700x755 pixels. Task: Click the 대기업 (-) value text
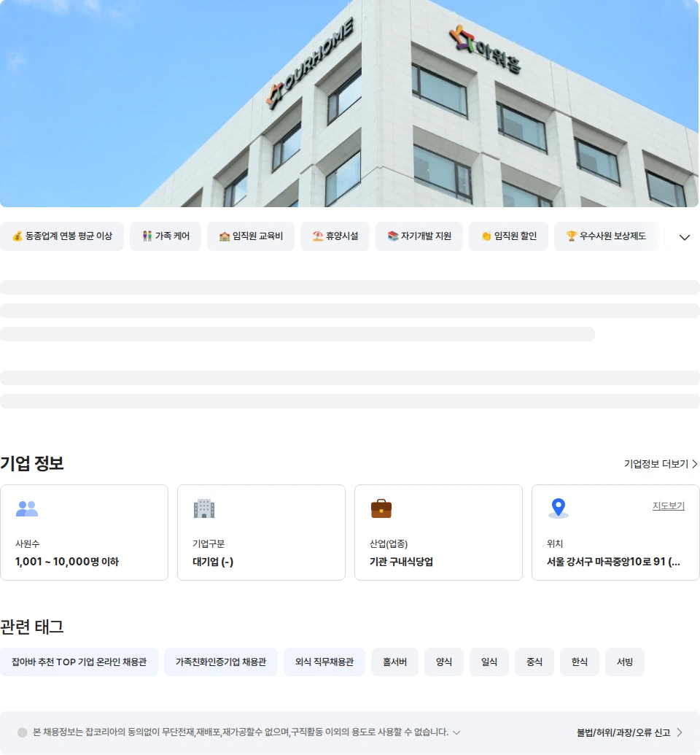click(213, 562)
